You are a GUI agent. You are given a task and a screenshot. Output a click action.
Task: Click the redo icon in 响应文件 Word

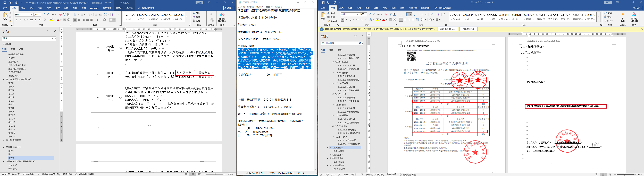(x=335, y=3)
